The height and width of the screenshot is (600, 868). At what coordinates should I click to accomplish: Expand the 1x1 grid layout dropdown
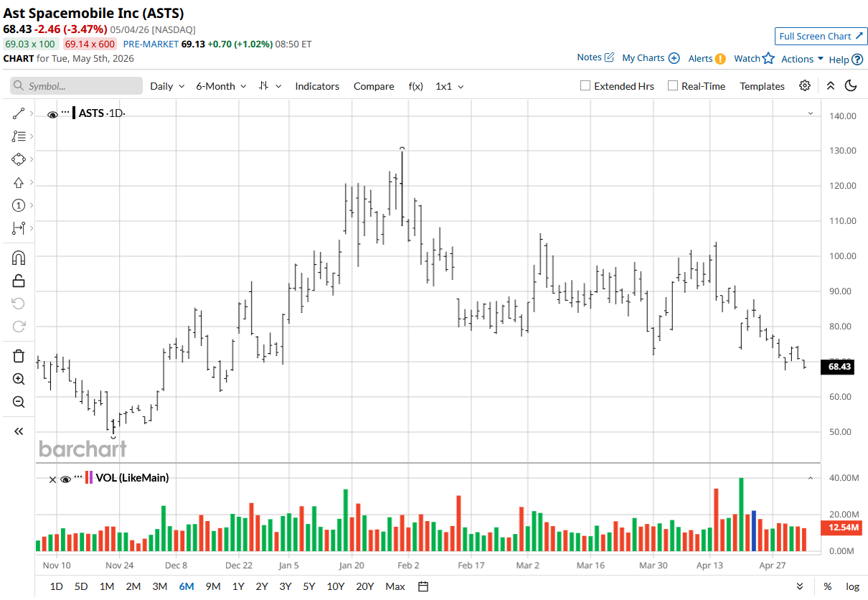click(449, 85)
